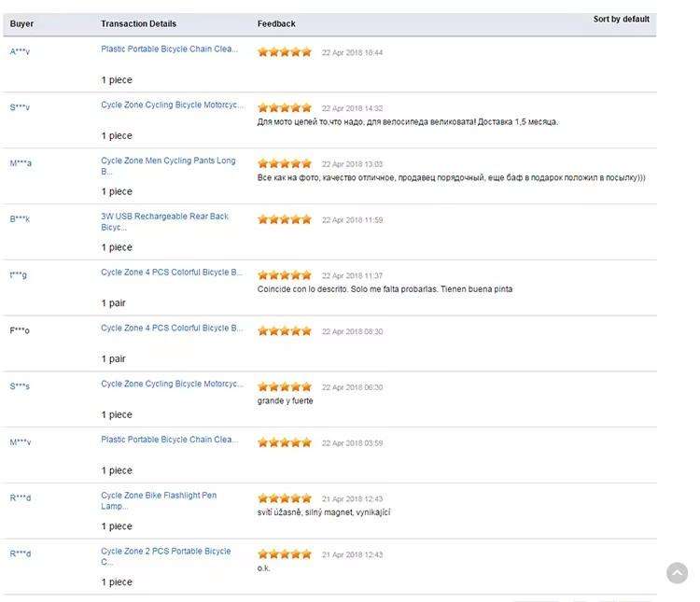The image size is (700, 602).
Task: Open buyer A***v profile link
Action: click(x=20, y=52)
